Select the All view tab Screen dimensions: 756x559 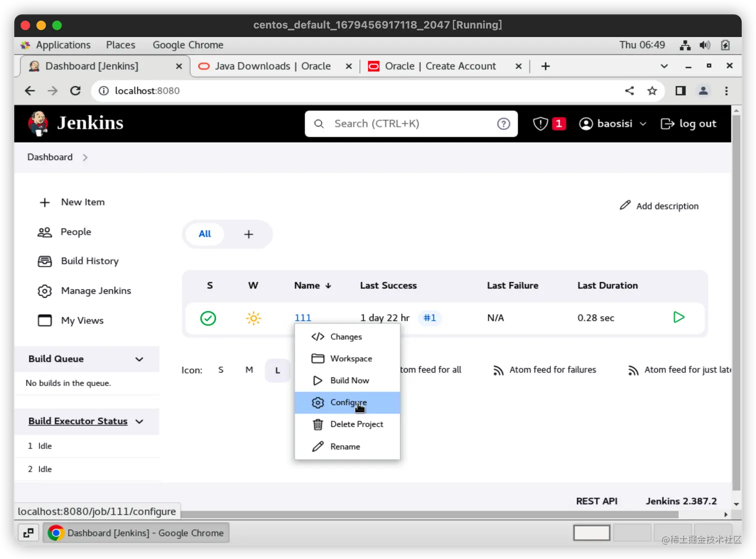[x=205, y=234]
